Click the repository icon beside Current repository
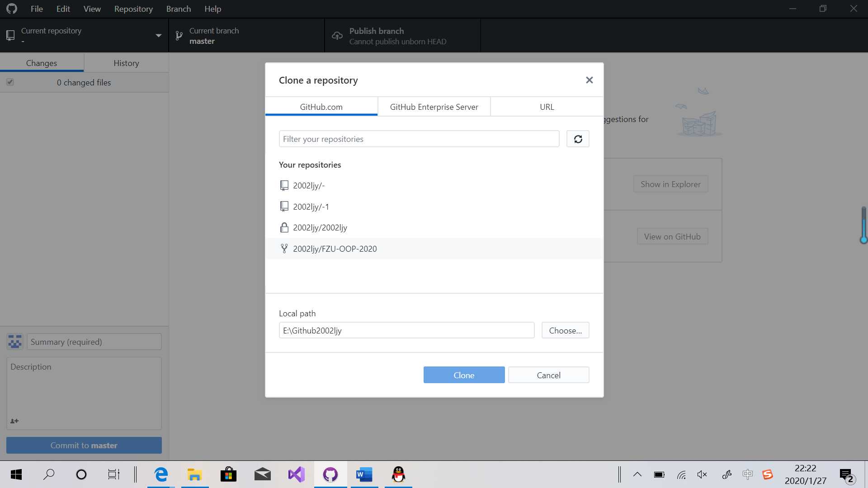Viewport: 868px width, 488px height. pos(10,35)
